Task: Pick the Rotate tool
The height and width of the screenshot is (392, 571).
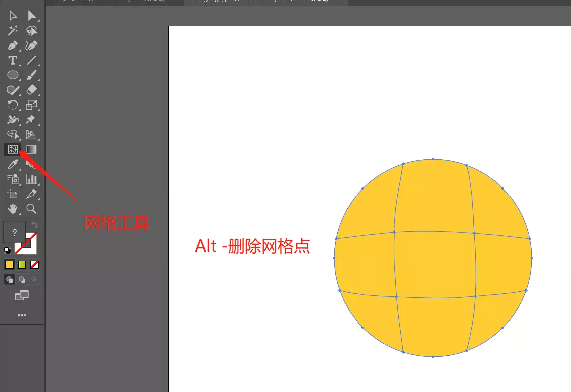Action: point(13,105)
